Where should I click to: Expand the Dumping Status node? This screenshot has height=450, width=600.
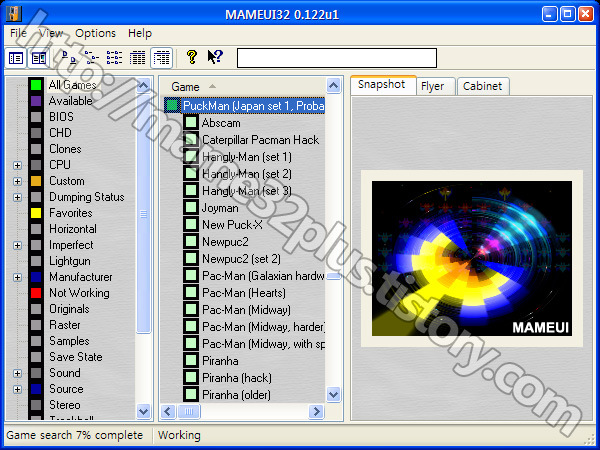17,197
